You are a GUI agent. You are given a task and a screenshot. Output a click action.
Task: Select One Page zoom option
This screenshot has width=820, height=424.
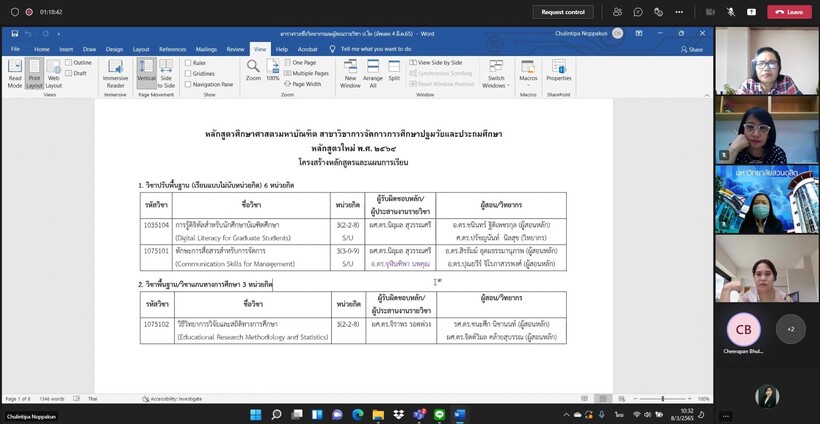(300, 63)
